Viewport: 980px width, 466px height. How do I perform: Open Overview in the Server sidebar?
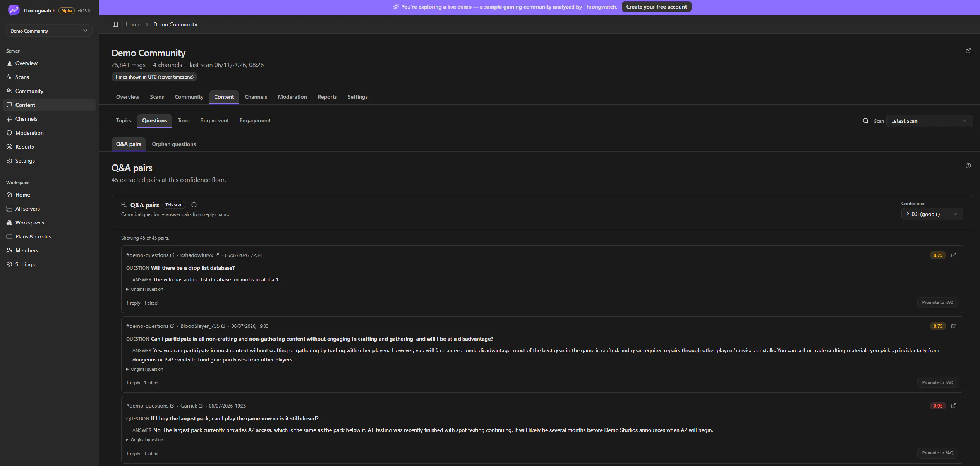(49, 63)
